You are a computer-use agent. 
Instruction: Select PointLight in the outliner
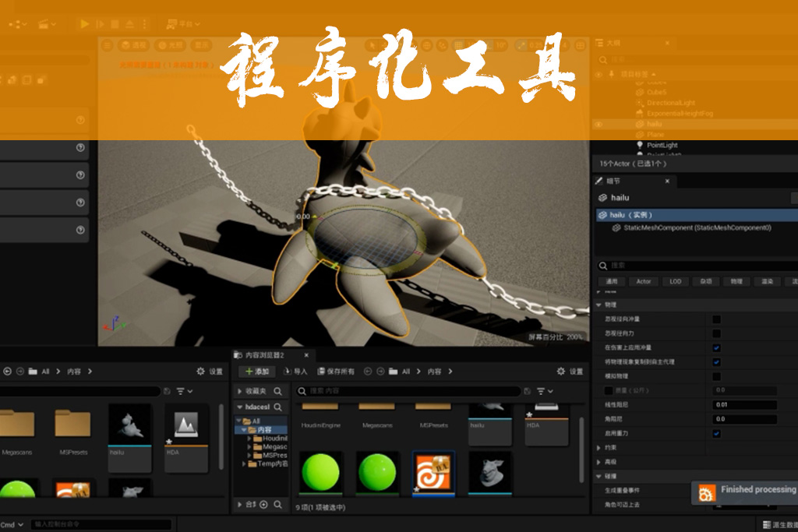tap(662, 145)
